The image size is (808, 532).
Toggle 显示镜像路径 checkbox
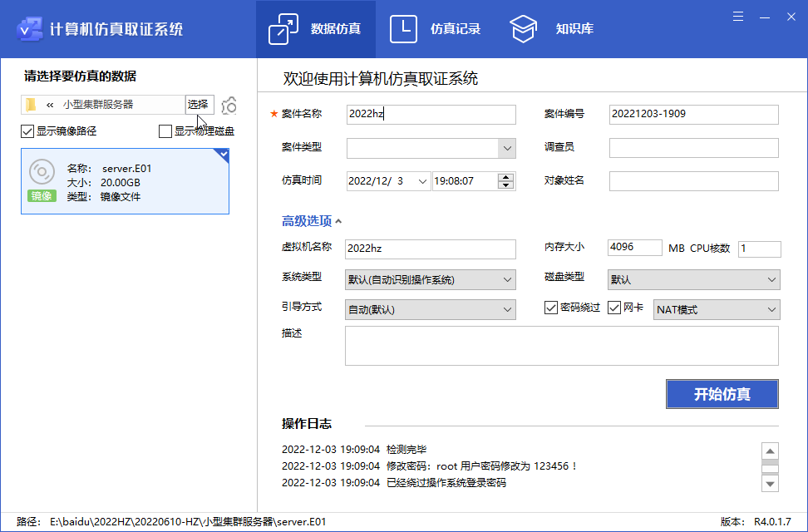point(27,131)
